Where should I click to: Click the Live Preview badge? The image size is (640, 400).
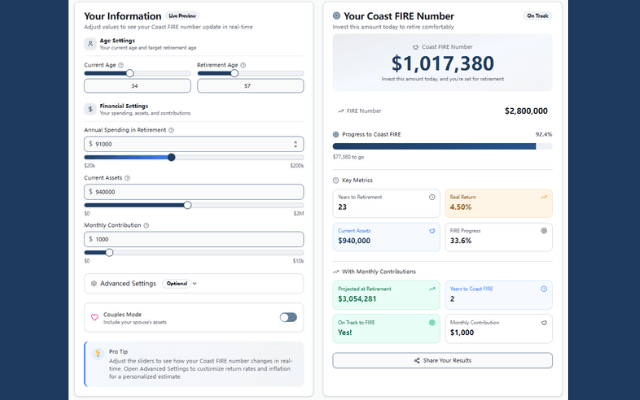pos(182,16)
